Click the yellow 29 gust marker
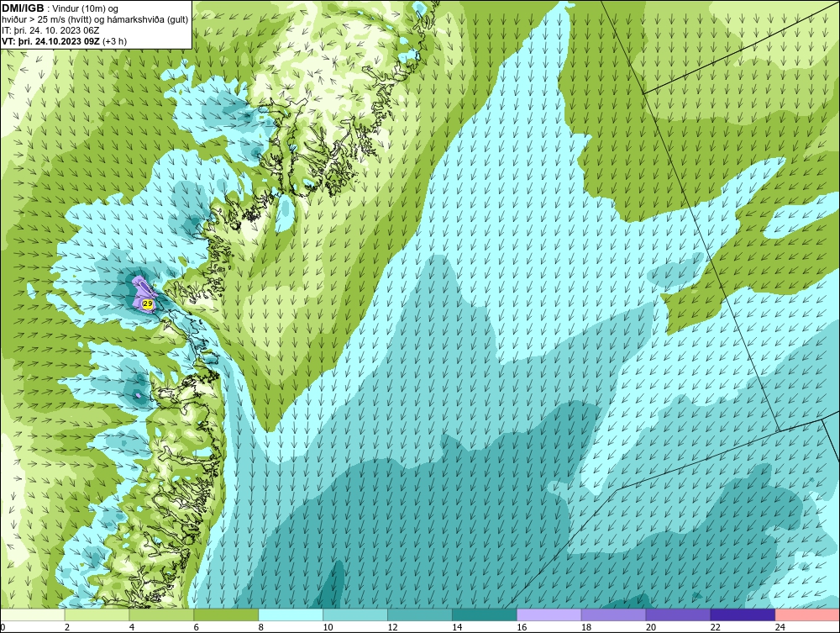840x633 pixels. (x=148, y=304)
